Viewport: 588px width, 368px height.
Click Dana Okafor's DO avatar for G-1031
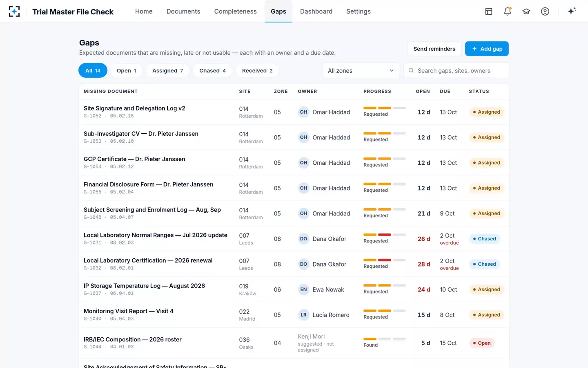303,239
